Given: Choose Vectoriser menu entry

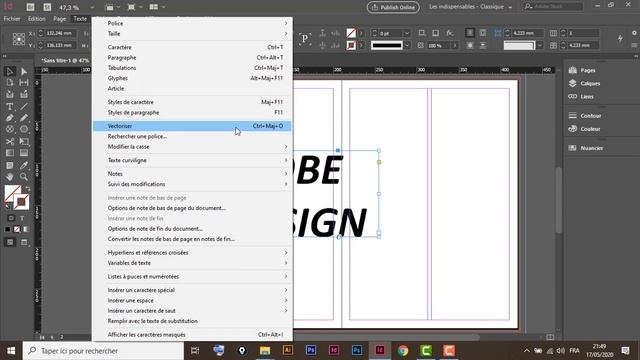Looking at the screenshot, I should pyautogui.click(x=192, y=126).
